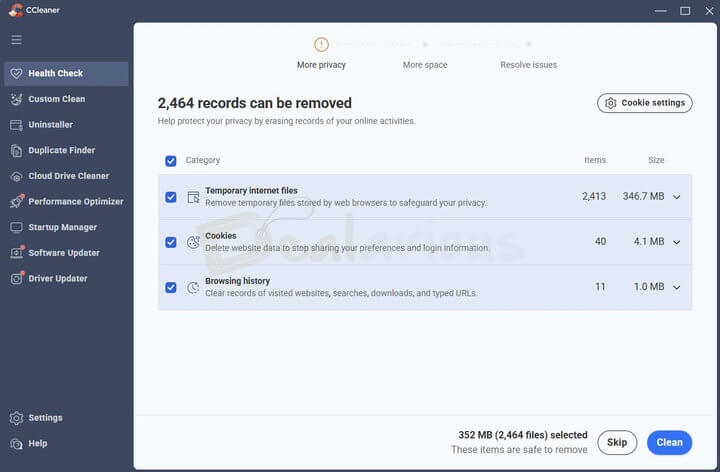This screenshot has height=472, width=720.
Task: Click the Items column header
Action: point(595,160)
